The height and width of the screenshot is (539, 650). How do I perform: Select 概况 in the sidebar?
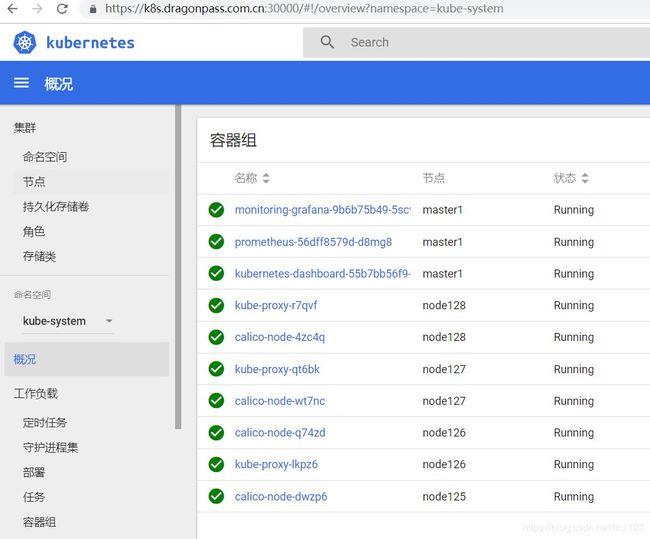87,359
